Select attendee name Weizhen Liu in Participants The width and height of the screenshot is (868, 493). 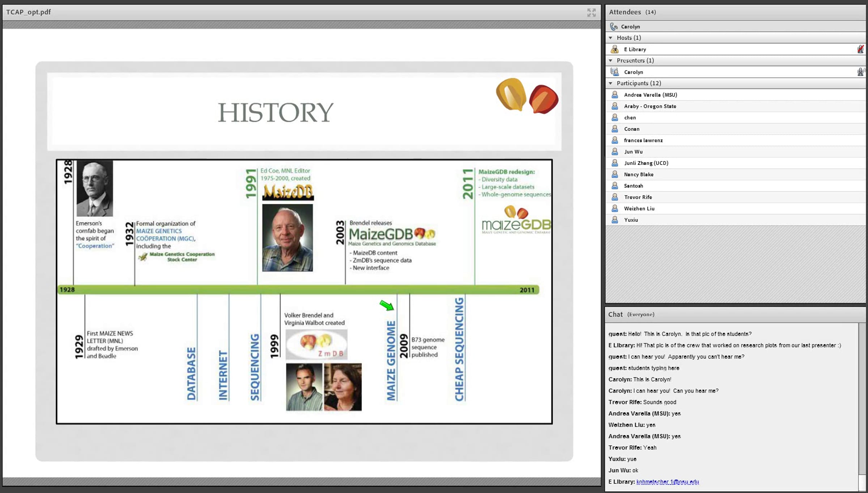(x=639, y=209)
